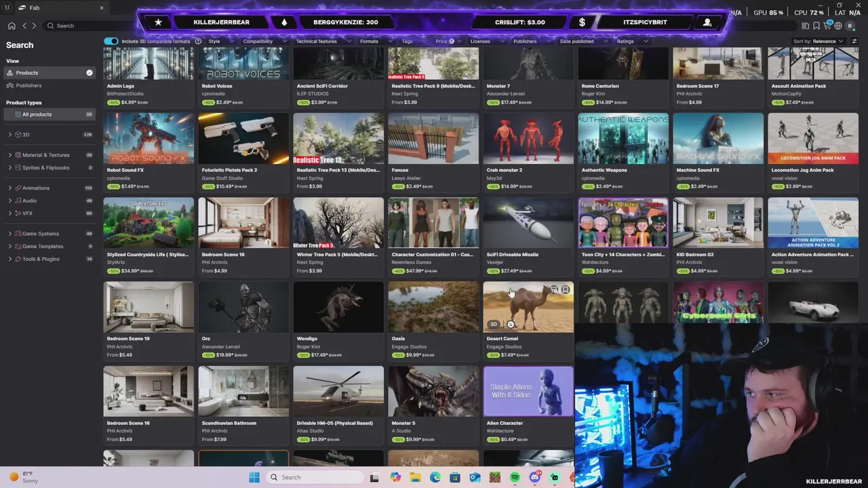Open Task View in the taskbar
This screenshot has height=488, width=868.
[374, 477]
